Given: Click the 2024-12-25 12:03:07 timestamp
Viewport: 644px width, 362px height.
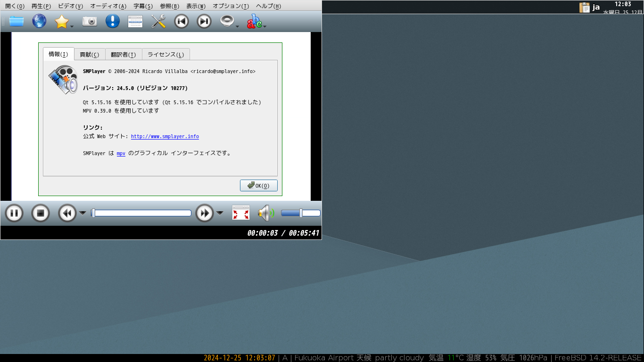Looking at the screenshot, I should pos(239,358).
